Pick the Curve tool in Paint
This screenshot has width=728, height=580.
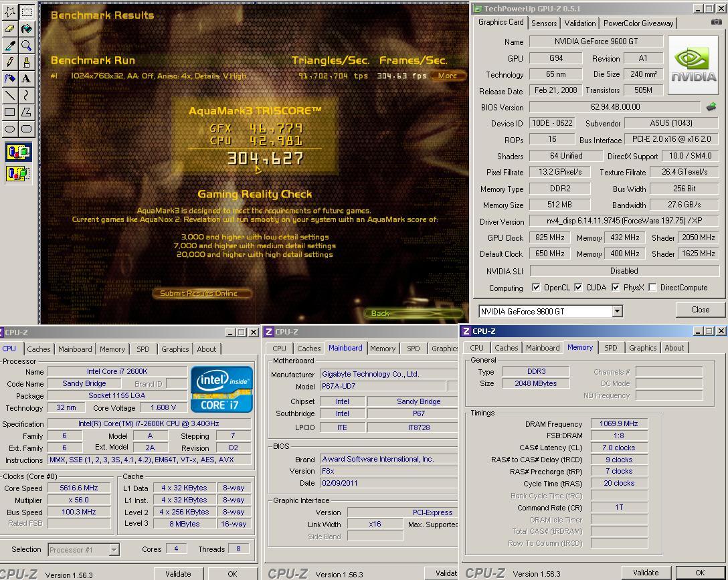coord(27,95)
